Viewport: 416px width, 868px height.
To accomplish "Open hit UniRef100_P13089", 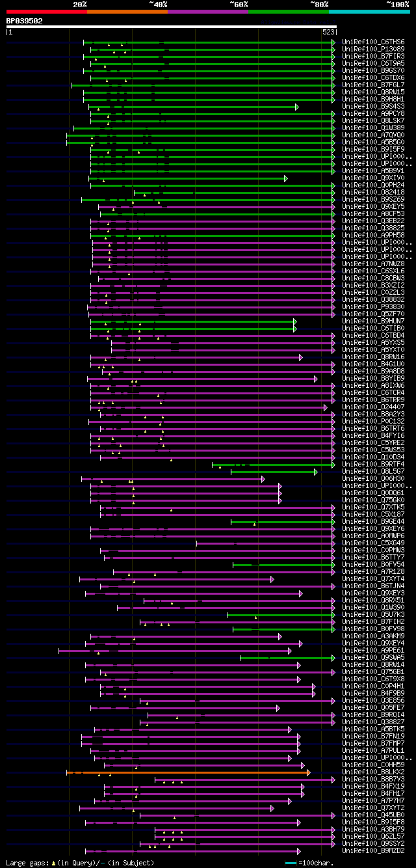I will pyautogui.click(x=373, y=49).
